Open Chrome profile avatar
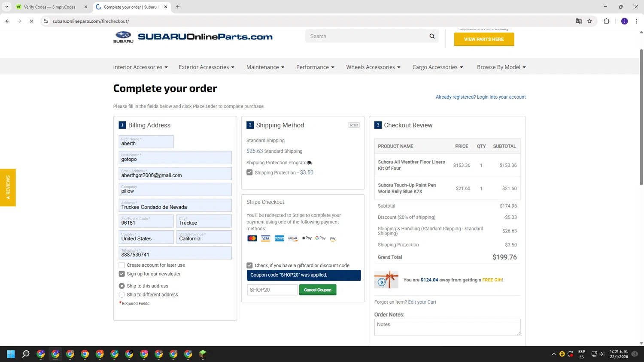The width and height of the screenshot is (644, 362). [x=624, y=21]
